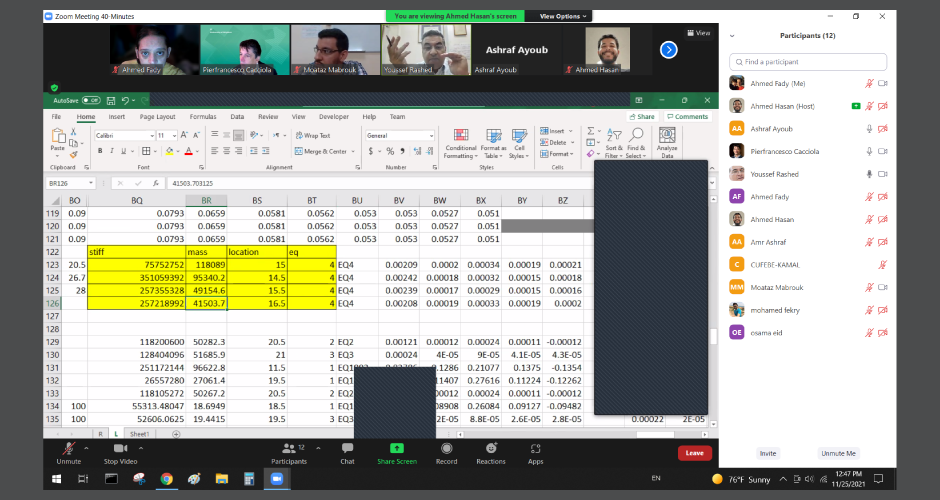Click the Invite button in Participants panel

[x=768, y=453]
